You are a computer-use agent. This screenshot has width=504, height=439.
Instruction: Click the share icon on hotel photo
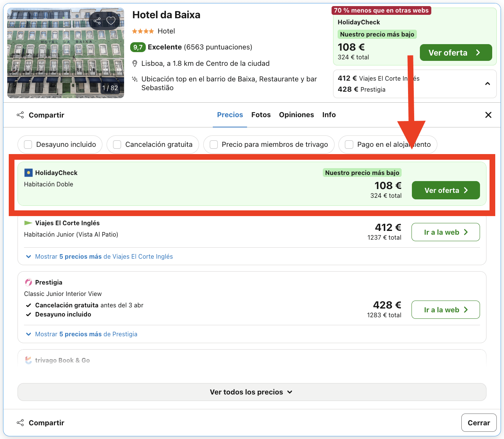(x=97, y=21)
